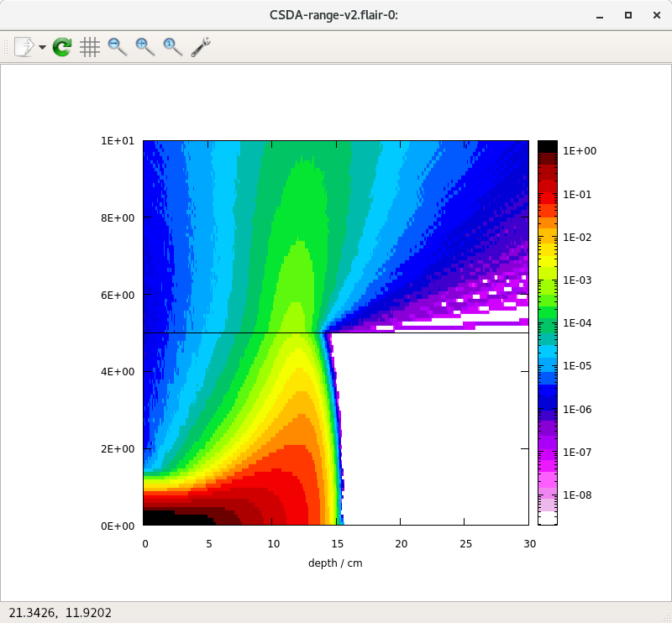This screenshot has height=623, width=672.
Task: Click the 2E+00 y-axis label
Action: [x=118, y=448]
